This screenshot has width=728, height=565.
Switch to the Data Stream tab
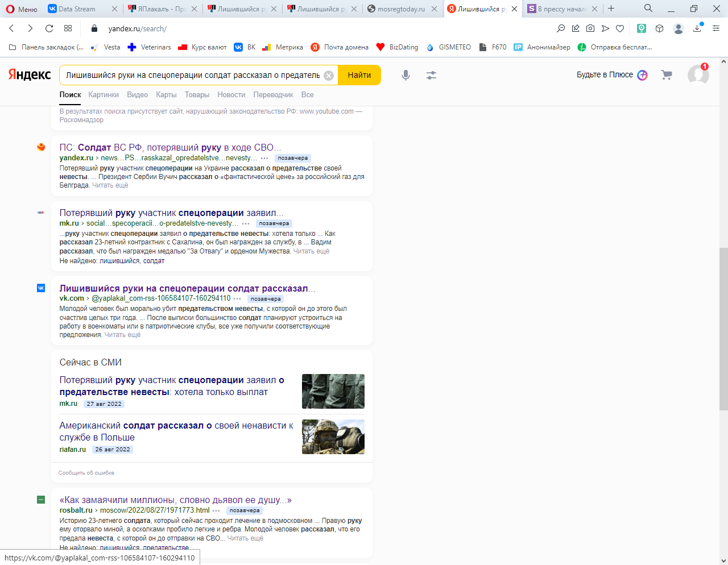click(x=82, y=9)
